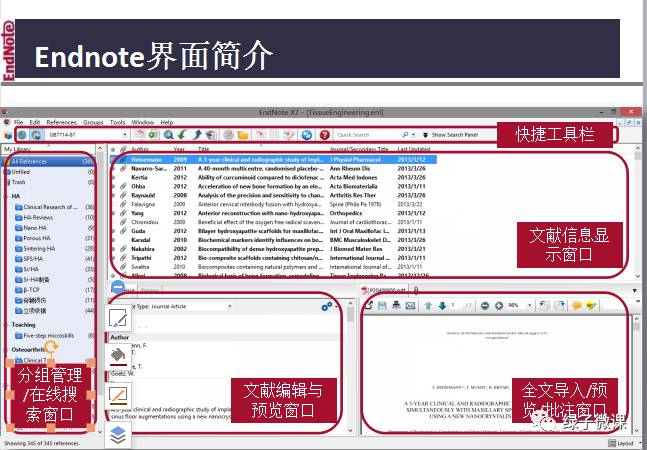The width and height of the screenshot is (647, 450).
Task: Open the GB7714-87 output style dropdown
Action: tap(125, 135)
